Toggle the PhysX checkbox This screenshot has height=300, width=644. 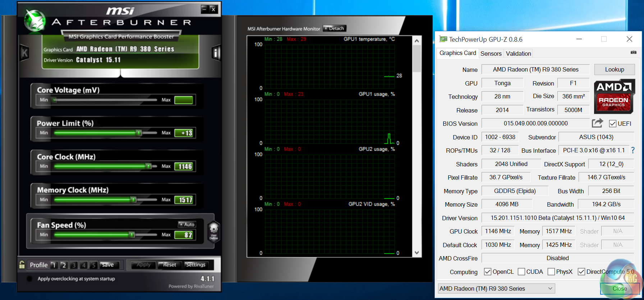pos(551,272)
